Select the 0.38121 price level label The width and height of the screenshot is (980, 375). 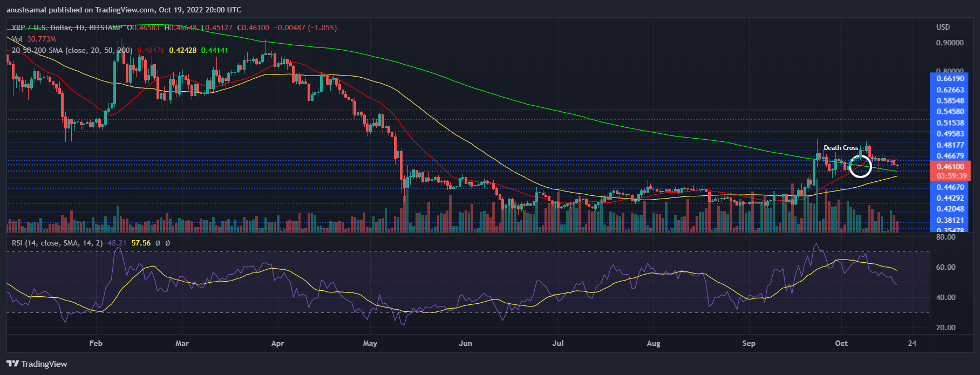tap(950, 220)
